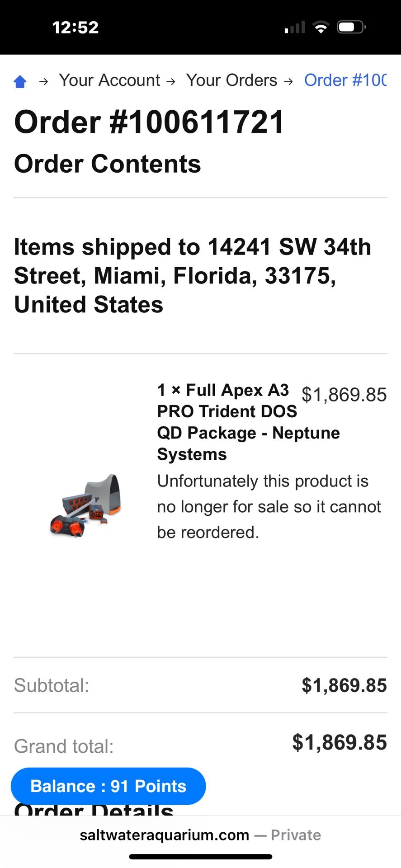Tap the cellular signal bars icon
The width and height of the screenshot is (401, 868).
tap(295, 28)
